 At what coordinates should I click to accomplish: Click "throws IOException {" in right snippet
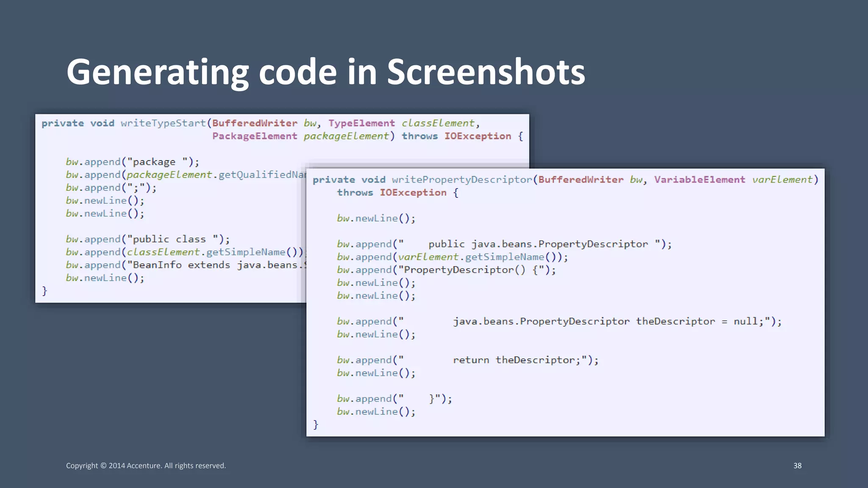398,193
